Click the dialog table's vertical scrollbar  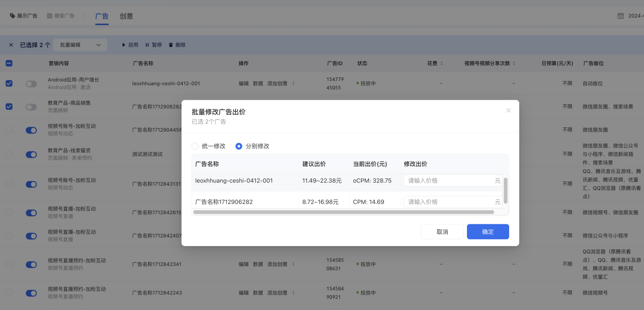(506, 191)
